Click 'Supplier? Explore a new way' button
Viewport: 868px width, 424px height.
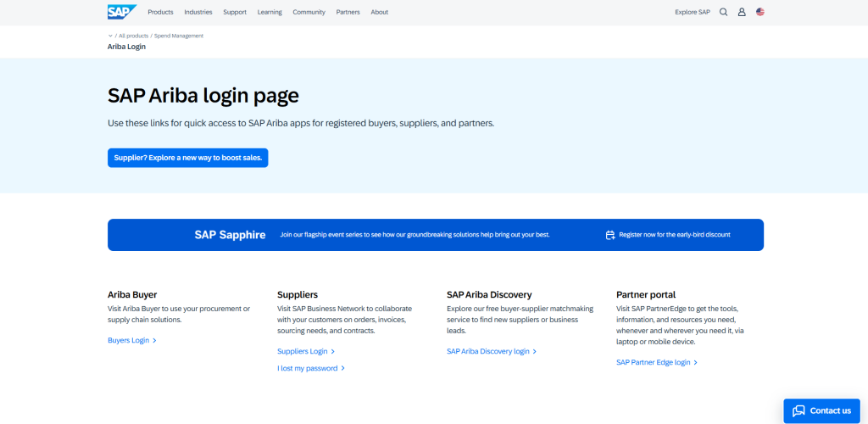tap(187, 158)
